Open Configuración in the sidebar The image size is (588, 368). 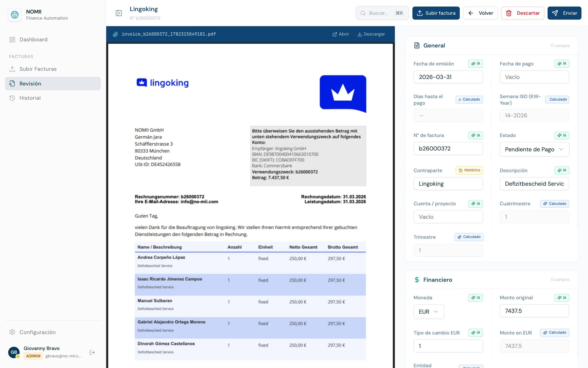(53, 332)
